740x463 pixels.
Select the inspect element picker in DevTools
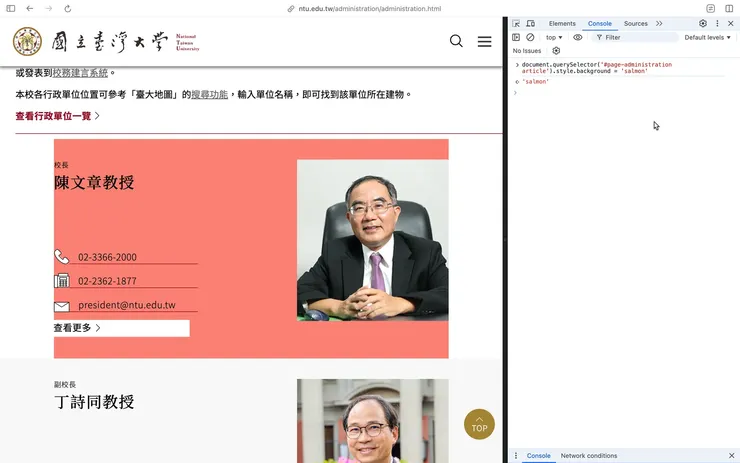[516, 24]
